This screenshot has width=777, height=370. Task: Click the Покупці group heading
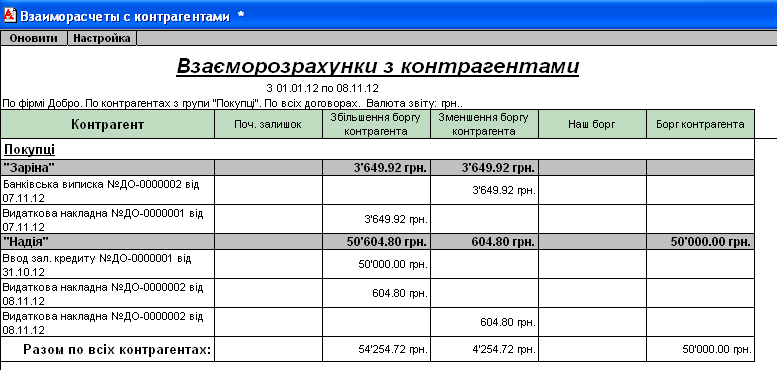29,150
